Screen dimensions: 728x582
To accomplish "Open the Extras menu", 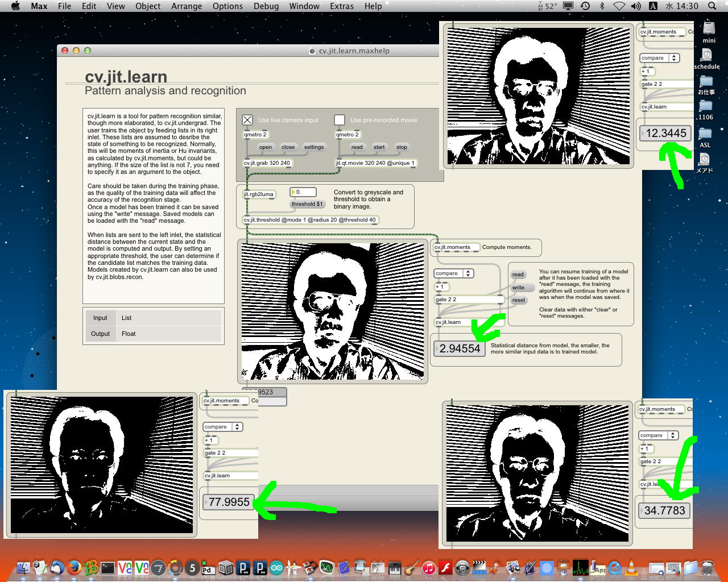I will (x=342, y=6).
